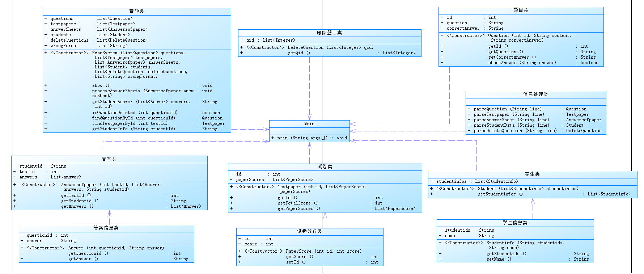Image resolution: width=644 pixels, height=274 pixels.
Task: Select the 试卷分数类 class title
Action: click(x=310, y=231)
